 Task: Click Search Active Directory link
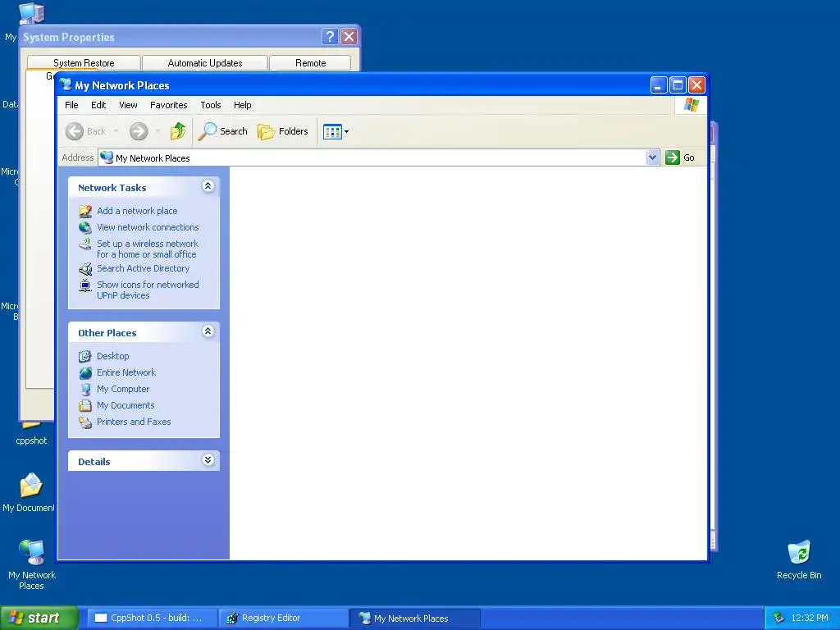pos(143,268)
